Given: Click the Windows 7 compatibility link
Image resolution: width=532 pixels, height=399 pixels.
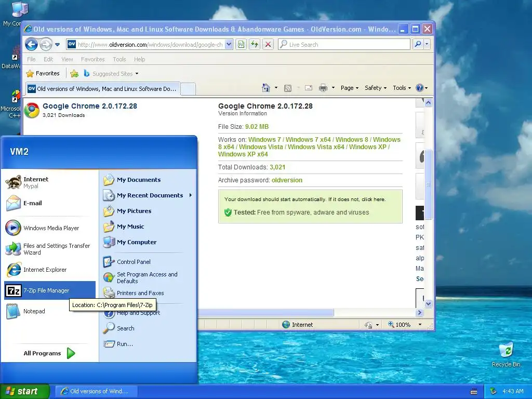Looking at the screenshot, I should click(264, 139).
